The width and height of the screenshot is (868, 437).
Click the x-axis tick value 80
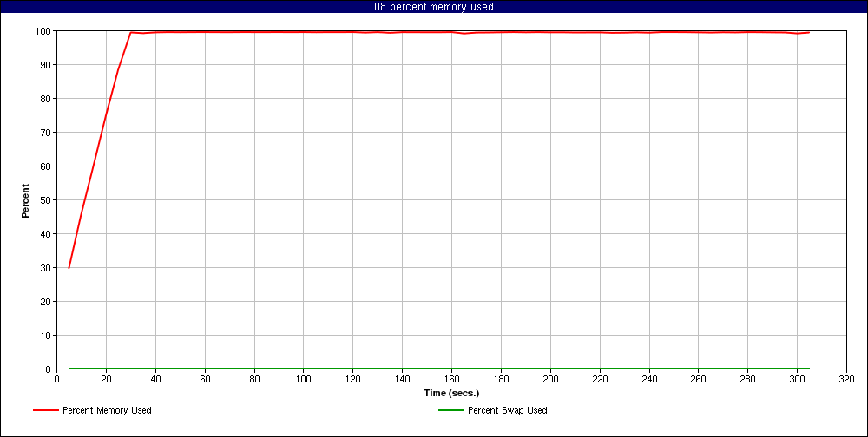tap(254, 379)
